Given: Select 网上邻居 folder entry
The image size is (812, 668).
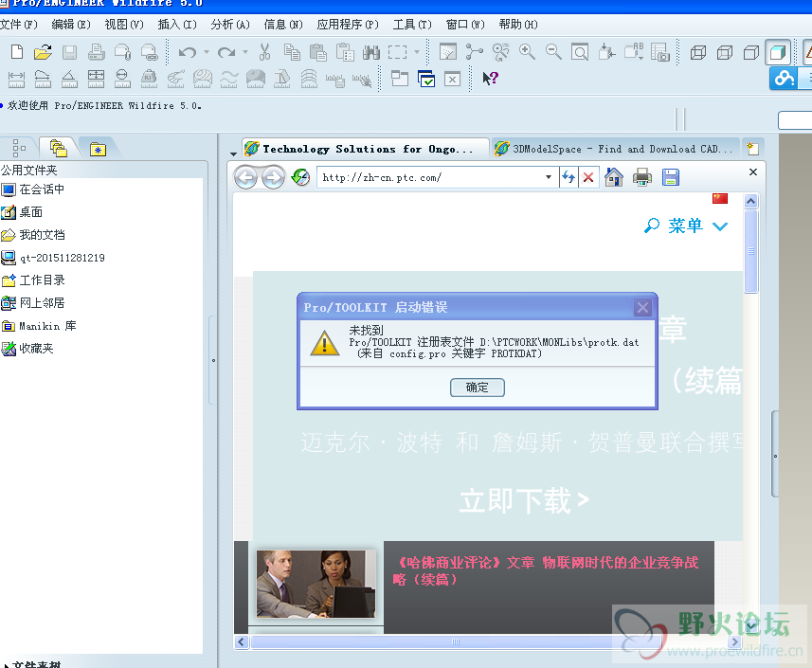Looking at the screenshot, I should tap(32, 303).
